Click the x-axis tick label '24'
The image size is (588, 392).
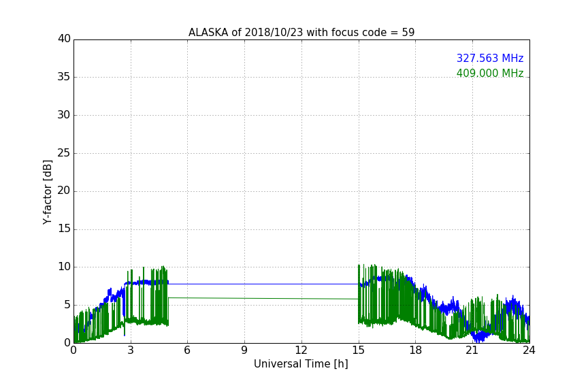pos(529,350)
